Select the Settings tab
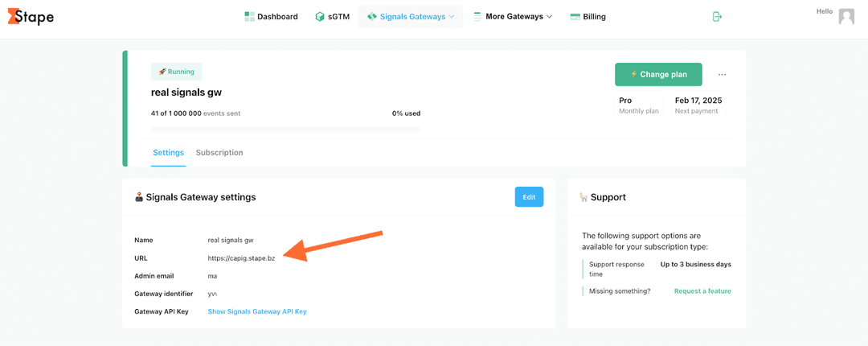 [x=168, y=153]
